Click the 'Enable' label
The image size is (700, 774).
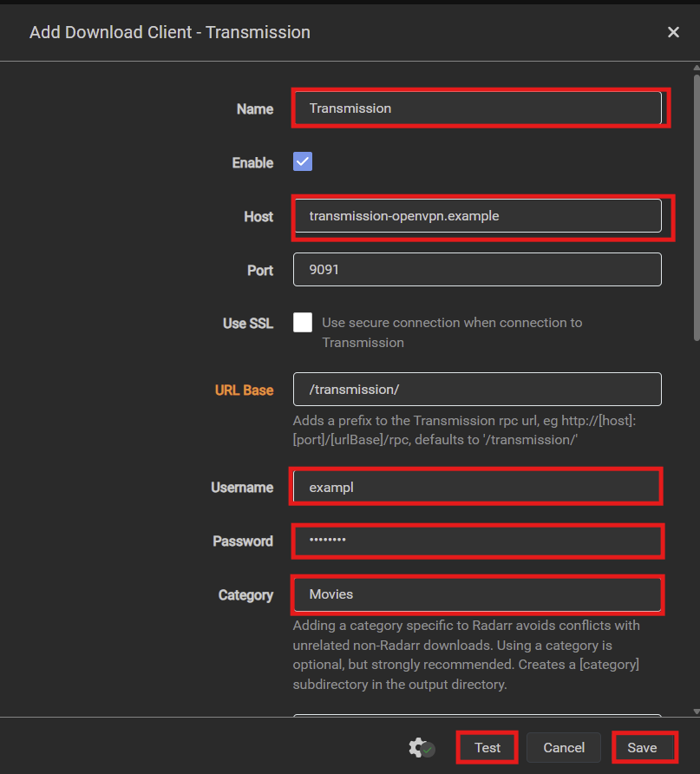tap(252, 163)
